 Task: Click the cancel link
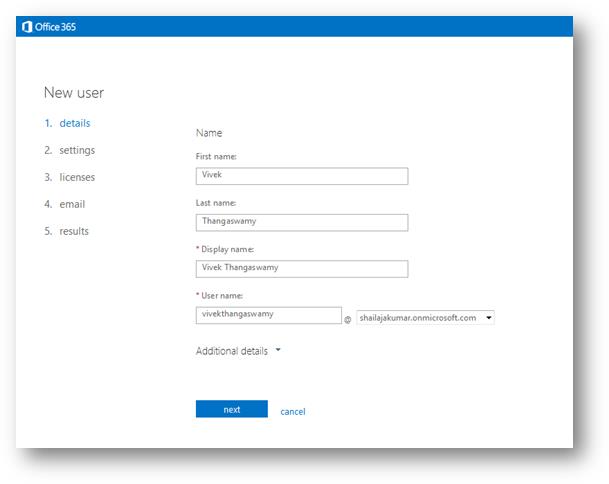click(x=293, y=411)
